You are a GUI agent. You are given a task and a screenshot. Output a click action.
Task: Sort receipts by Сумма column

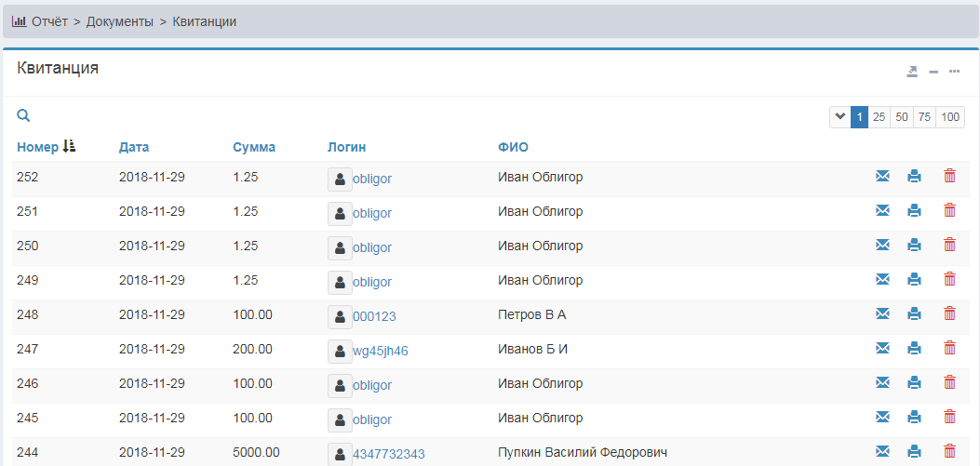click(x=254, y=147)
